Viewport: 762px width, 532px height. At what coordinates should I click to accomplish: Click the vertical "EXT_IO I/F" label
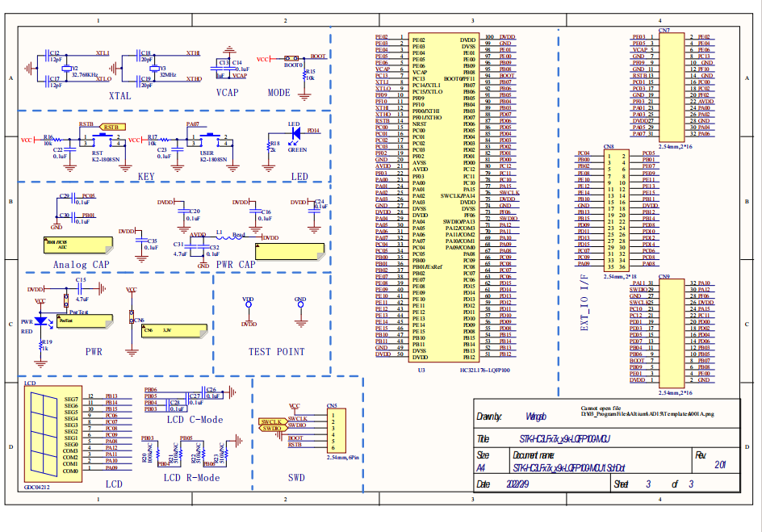coord(584,303)
